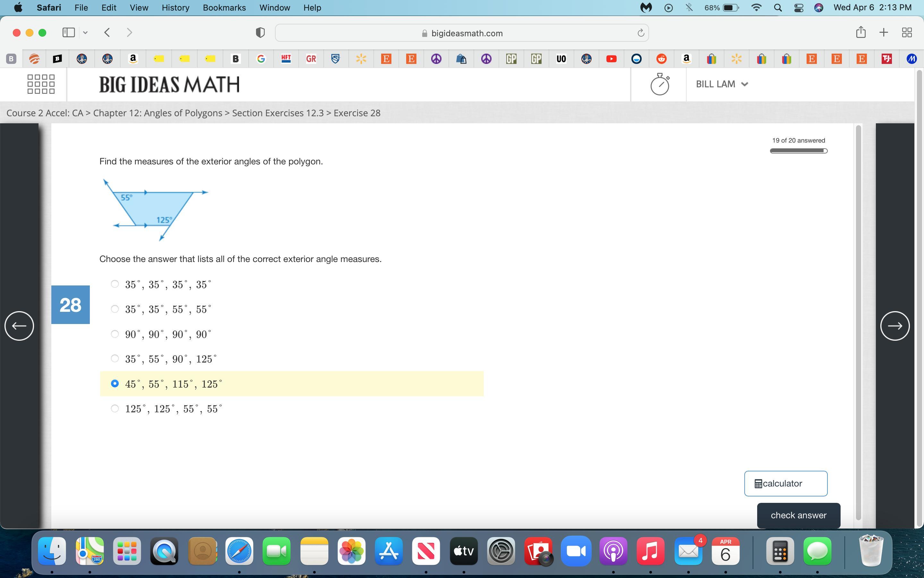Click the answered progress bar
Image resolution: width=924 pixels, height=578 pixels.
798,151
